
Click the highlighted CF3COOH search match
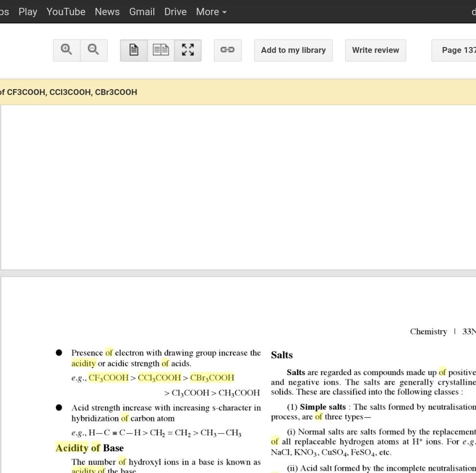[x=108, y=378]
